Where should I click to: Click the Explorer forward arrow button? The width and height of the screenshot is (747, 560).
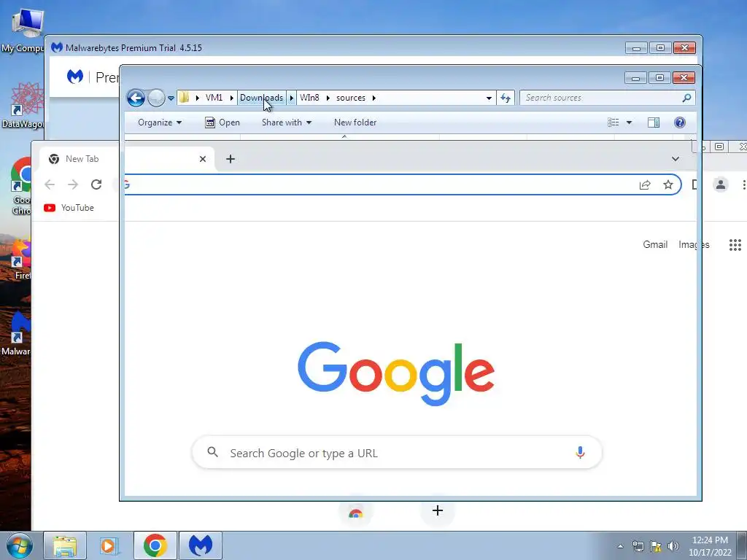click(156, 98)
